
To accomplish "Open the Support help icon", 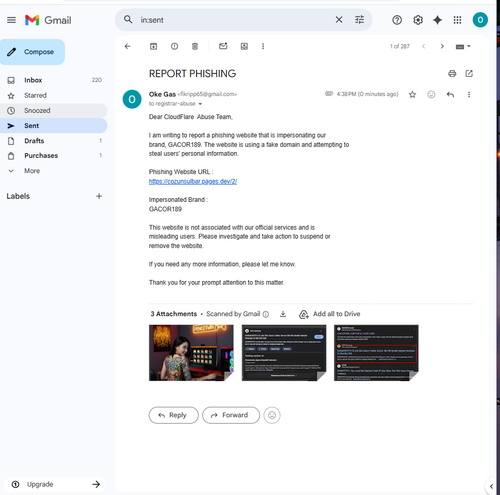I will pyautogui.click(x=397, y=20).
